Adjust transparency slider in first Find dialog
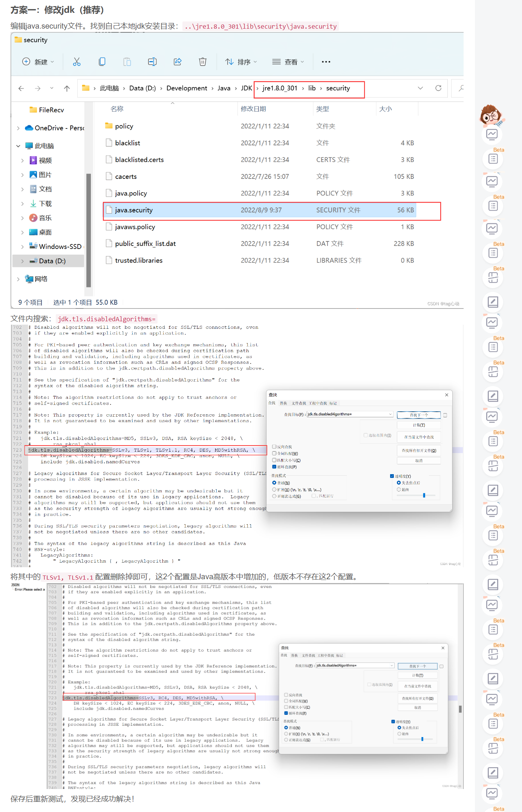Image resolution: width=522 pixels, height=812 pixels. click(424, 495)
